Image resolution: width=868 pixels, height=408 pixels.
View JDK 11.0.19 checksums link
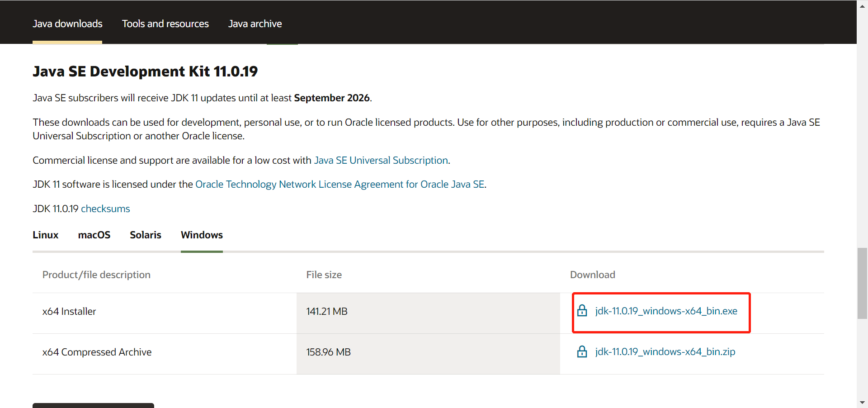tap(105, 209)
